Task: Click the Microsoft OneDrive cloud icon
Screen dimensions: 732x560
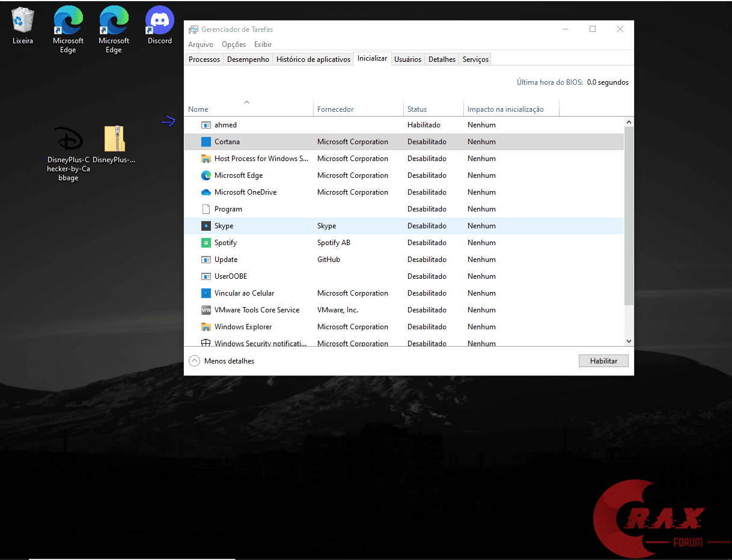Action: coord(206,192)
